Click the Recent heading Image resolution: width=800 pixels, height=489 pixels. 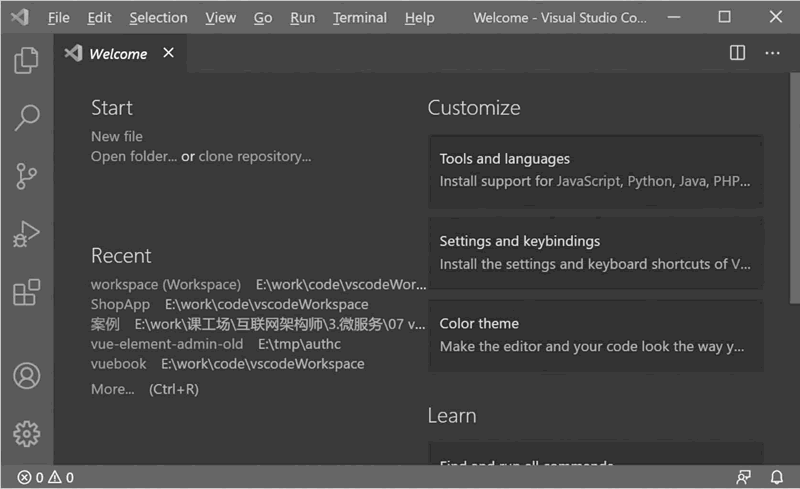(121, 256)
